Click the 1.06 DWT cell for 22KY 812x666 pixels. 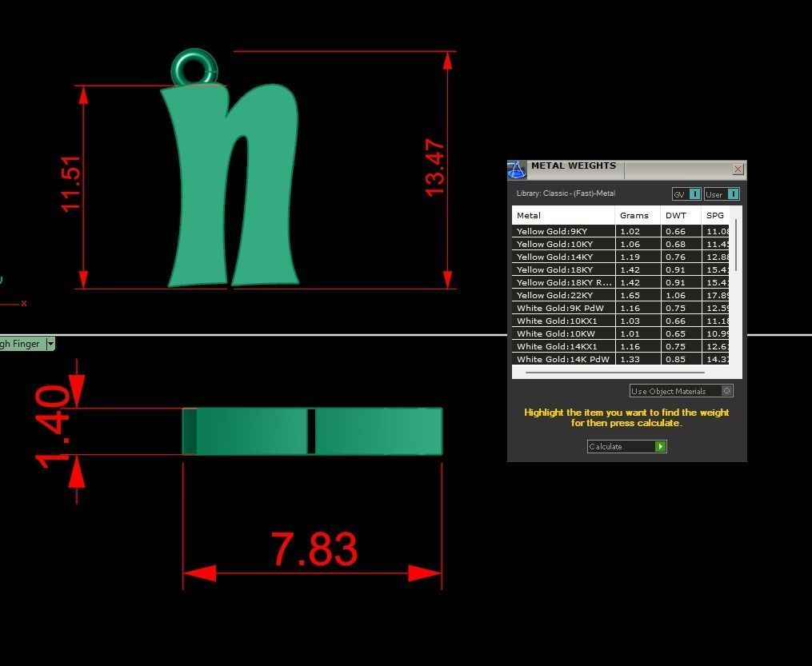(681, 295)
